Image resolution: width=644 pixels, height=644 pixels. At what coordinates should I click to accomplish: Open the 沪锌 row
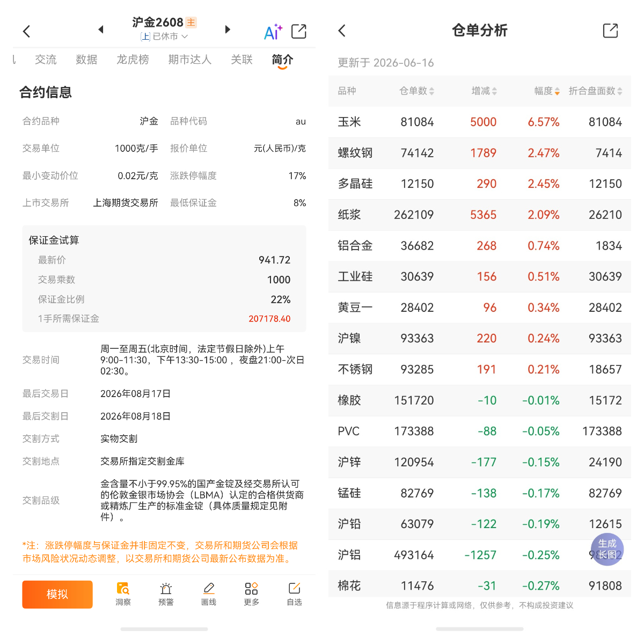[480, 462]
